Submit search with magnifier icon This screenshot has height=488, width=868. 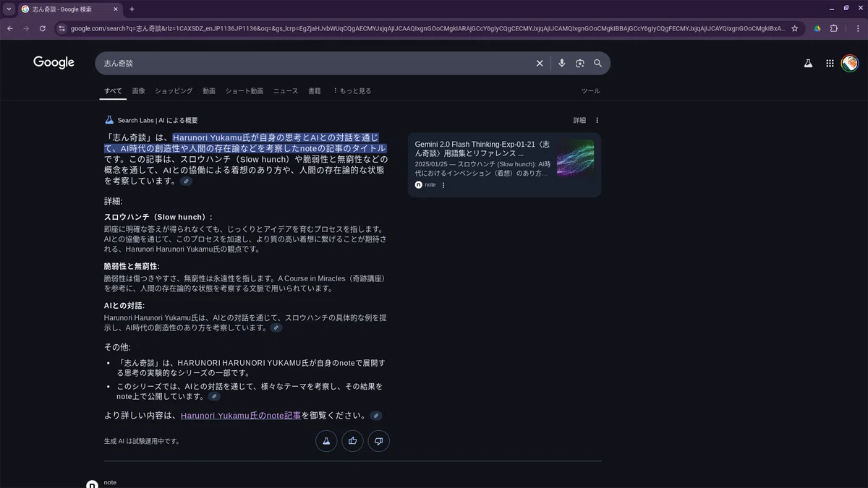pyautogui.click(x=597, y=63)
